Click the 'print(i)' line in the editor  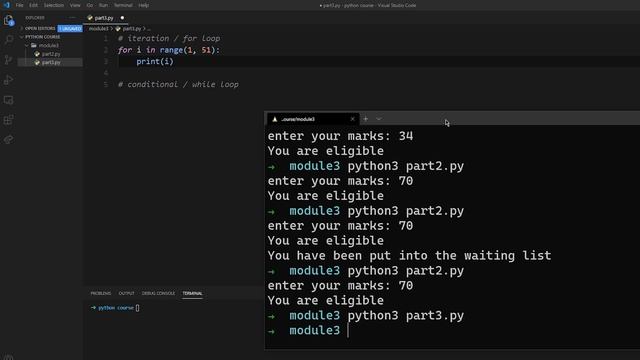tap(155, 62)
